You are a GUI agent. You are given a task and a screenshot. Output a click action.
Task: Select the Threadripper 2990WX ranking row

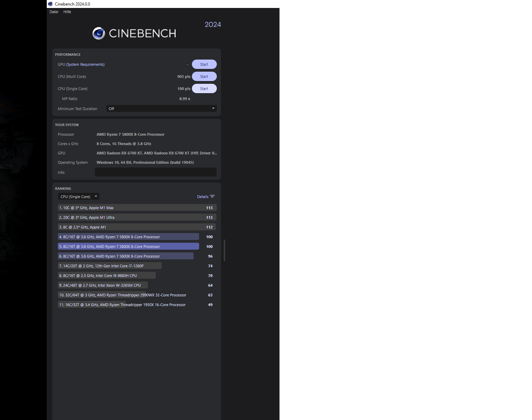(x=137, y=295)
